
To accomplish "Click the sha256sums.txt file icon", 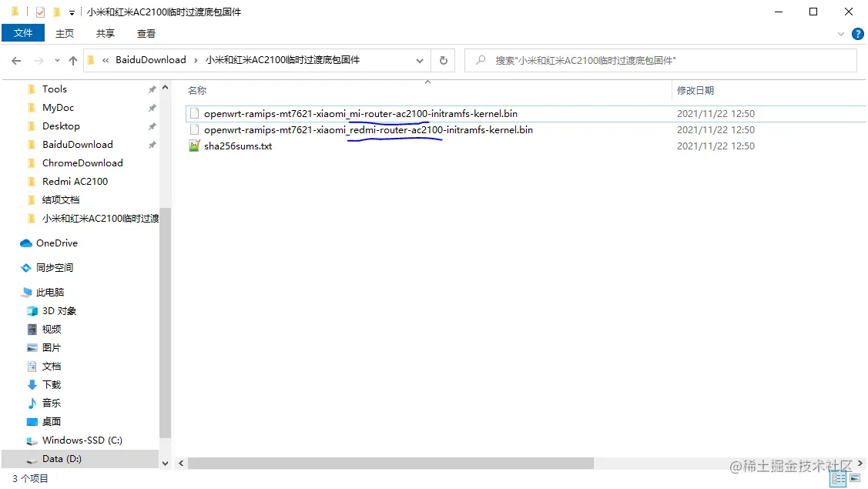I will 194,146.
